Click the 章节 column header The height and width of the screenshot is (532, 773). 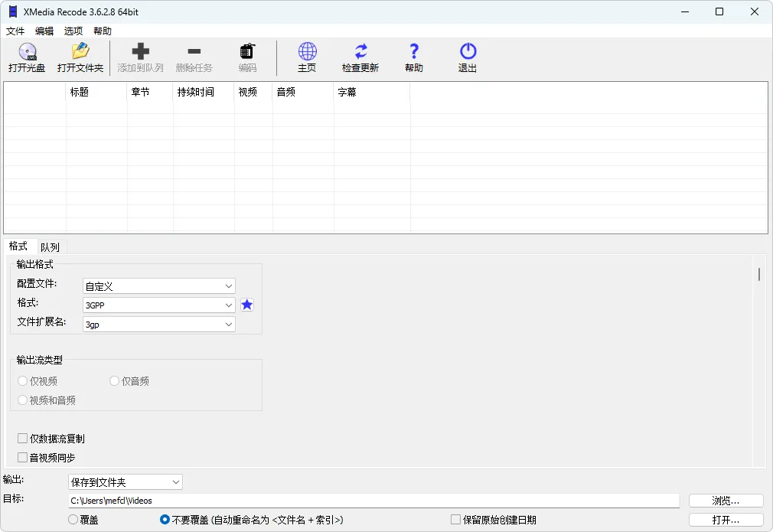tap(150, 92)
